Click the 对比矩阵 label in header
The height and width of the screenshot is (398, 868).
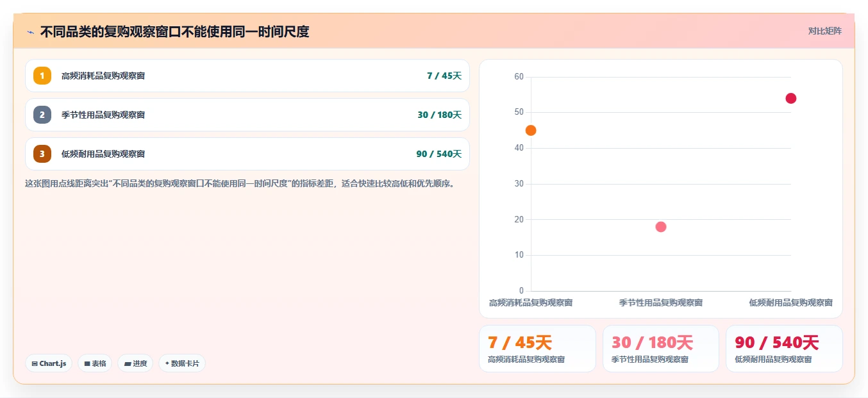tap(825, 31)
